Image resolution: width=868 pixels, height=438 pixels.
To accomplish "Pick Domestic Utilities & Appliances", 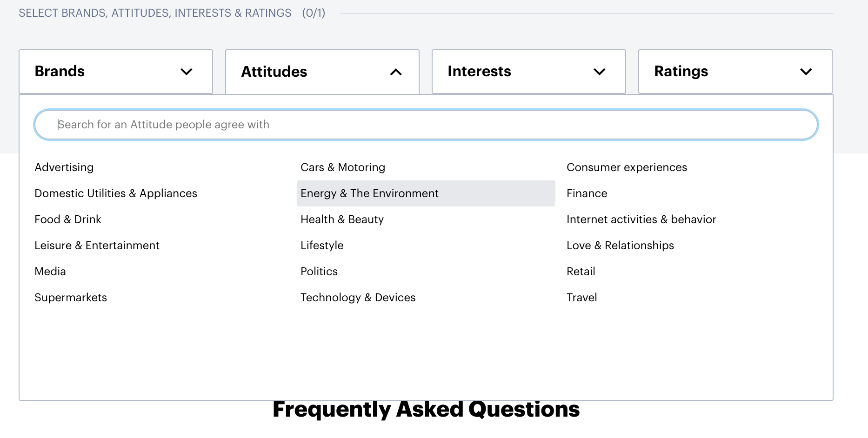I will [x=116, y=193].
